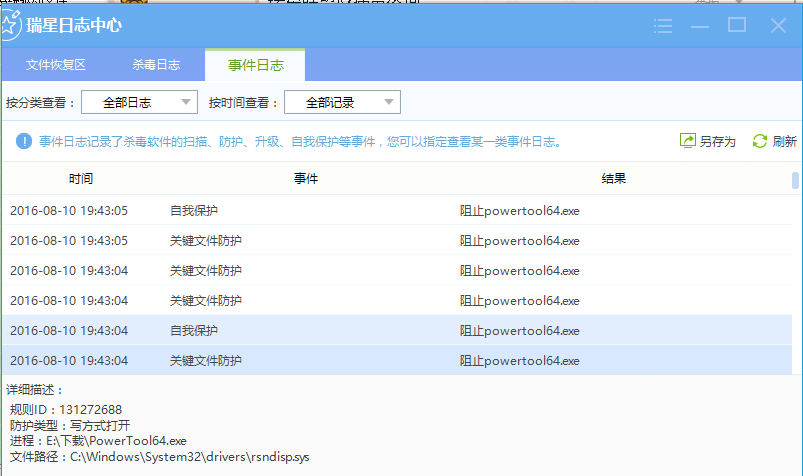Viewport: 803px width, 476px height.
Task: Click 阻止powertool64.exe in the first row
Action: tap(519, 211)
